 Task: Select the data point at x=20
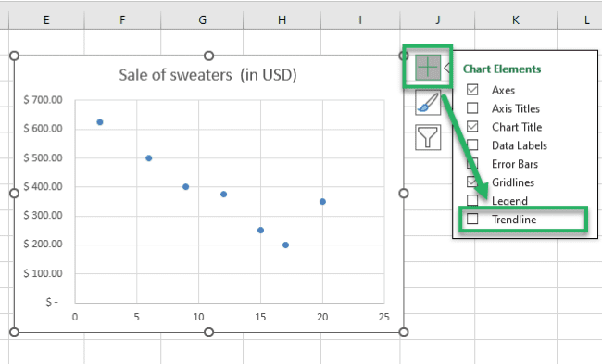[x=322, y=202]
